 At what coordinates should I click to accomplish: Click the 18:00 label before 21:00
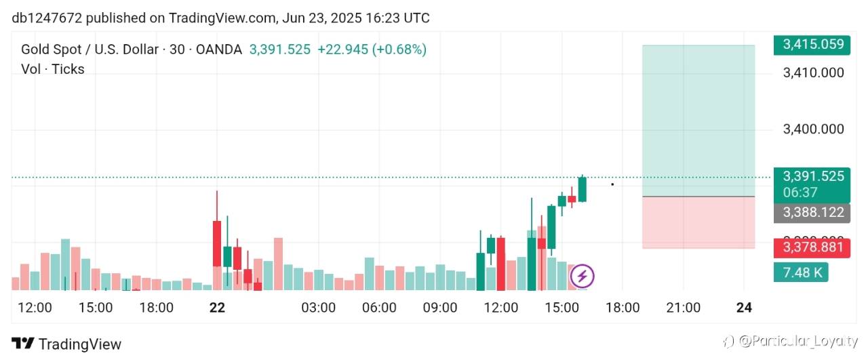[x=623, y=308]
